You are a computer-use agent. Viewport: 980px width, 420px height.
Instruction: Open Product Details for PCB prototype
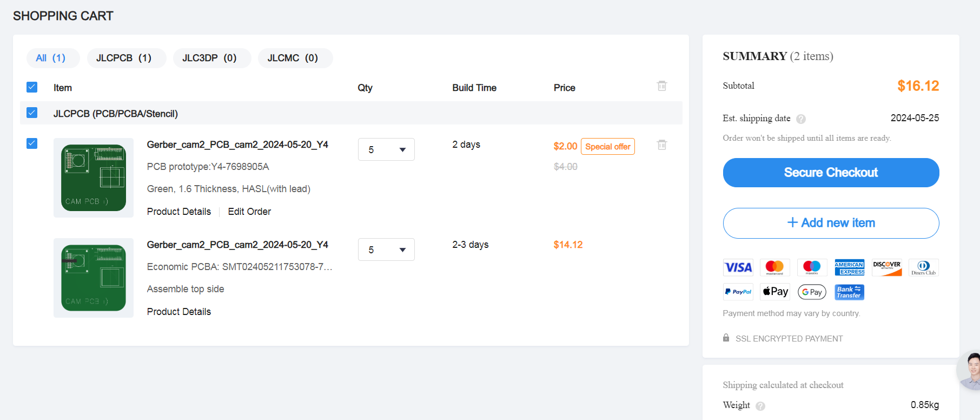click(x=179, y=212)
